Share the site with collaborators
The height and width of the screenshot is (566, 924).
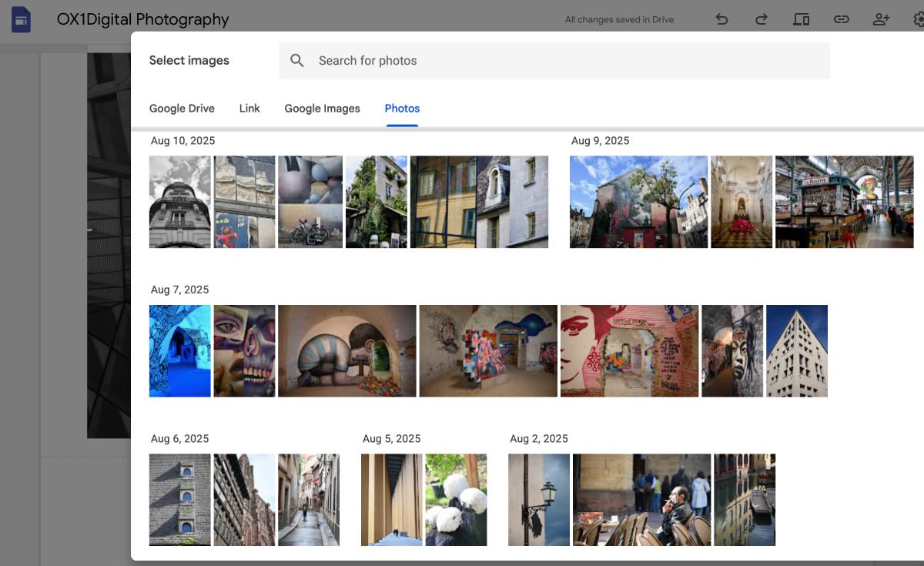point(881,19)
